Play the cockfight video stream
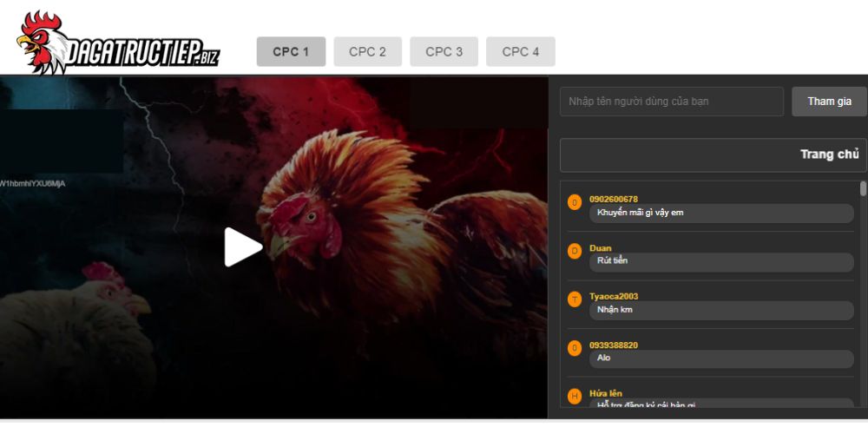 point(243,247)
